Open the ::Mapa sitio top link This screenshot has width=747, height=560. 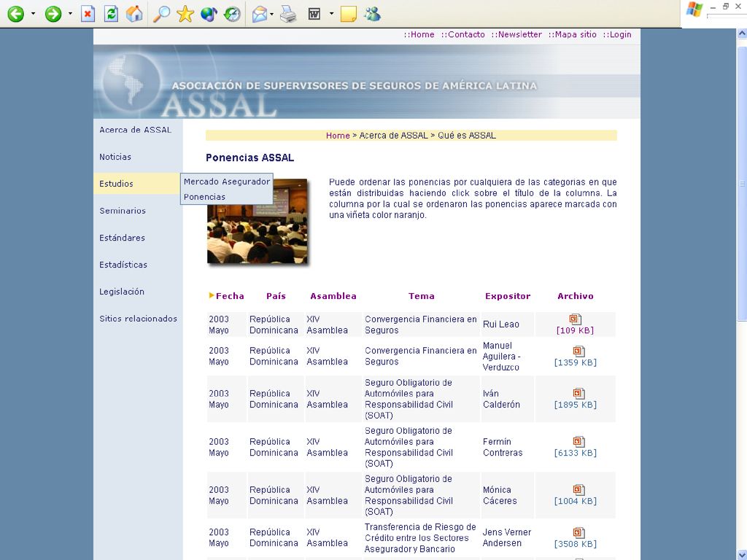[x=572, y=34]
